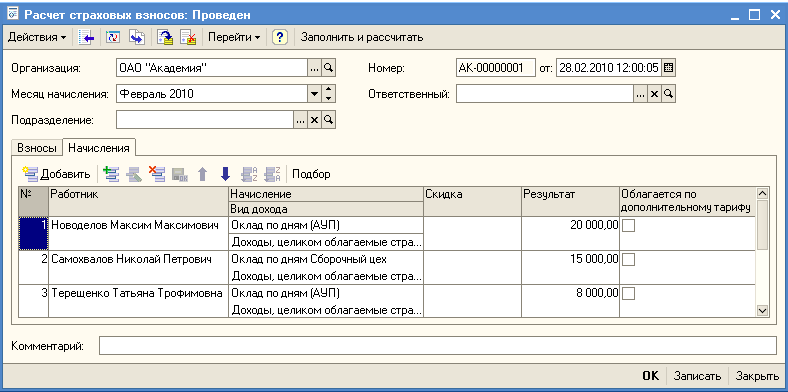Click the copy row icon with green plus
Viewport: 788px width, 392px height.
pos(111,174)
